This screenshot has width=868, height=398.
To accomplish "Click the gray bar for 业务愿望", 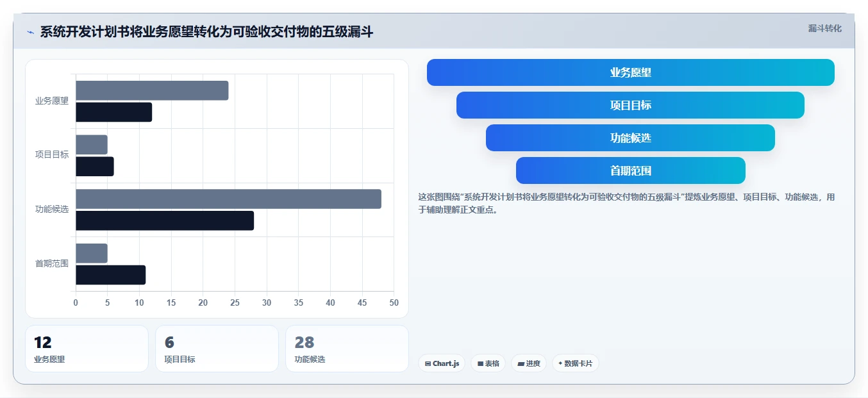I will pos(152,90).
